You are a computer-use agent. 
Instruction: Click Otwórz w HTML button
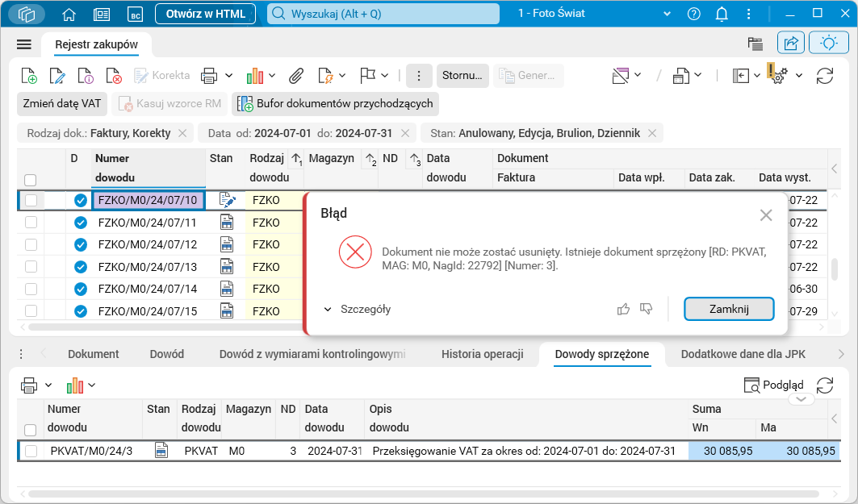pyautogui.click(x=206, y=15)
